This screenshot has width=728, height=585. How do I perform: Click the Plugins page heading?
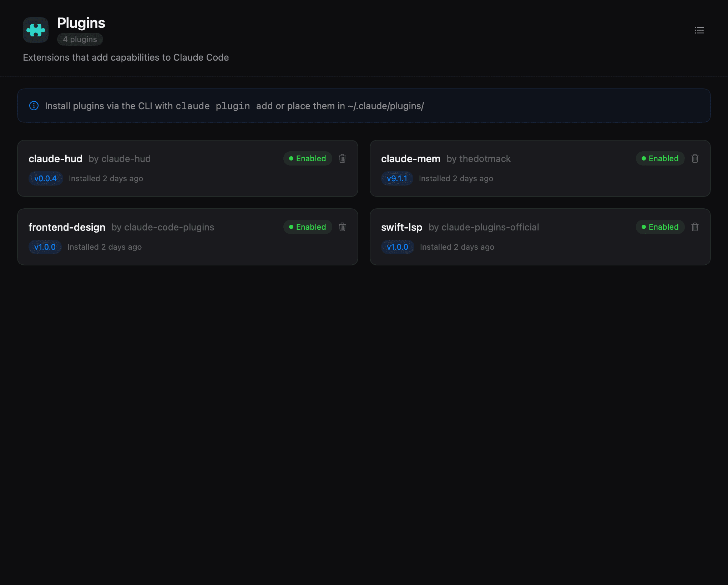pyautogui.click(x=81, y=23)
